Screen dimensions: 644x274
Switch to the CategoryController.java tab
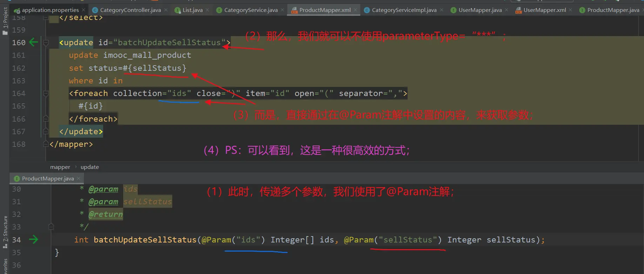[x=130, y=10]
